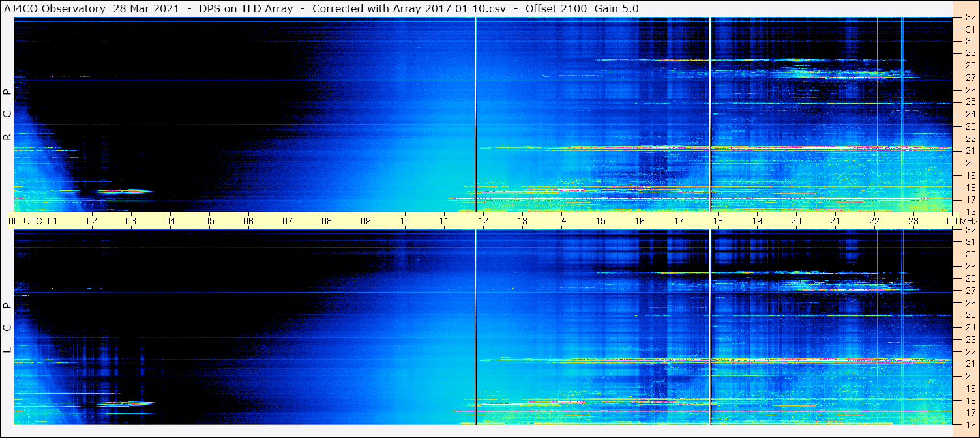Click the '16' MHz label of RCP panel
Screen dimensions: 980x438
[970, 211]
